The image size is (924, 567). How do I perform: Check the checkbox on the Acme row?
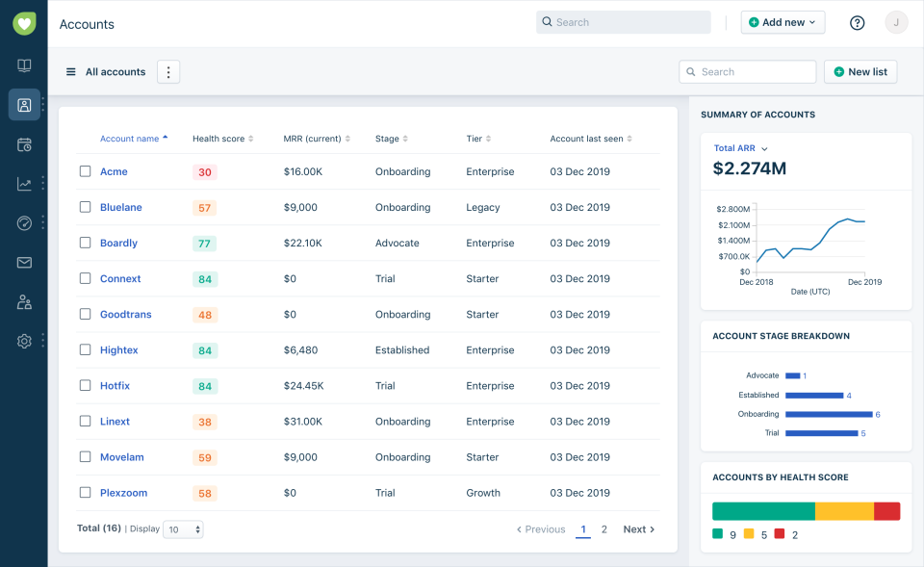pyautogui.click(x=85, y=171)
